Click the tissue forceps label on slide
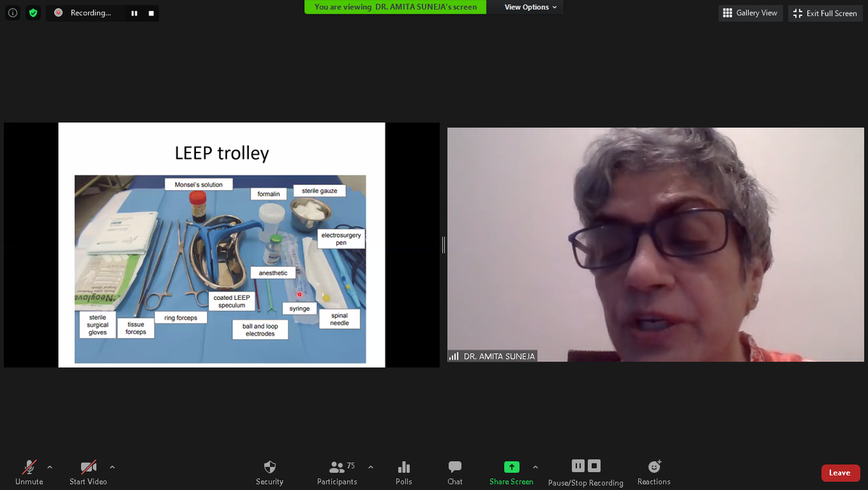 [x=136, y=329]
